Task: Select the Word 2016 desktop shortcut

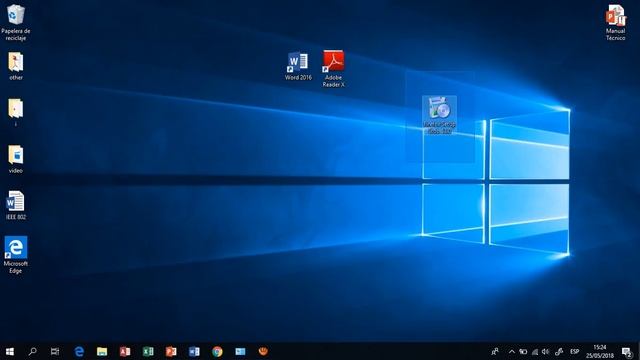Action: [298, 66]
